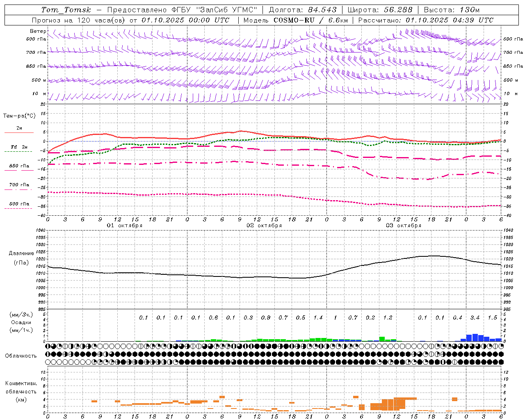Click the 0.9 precipitation amount value
This screenshot has width=525, height=420.
point(266,318)
